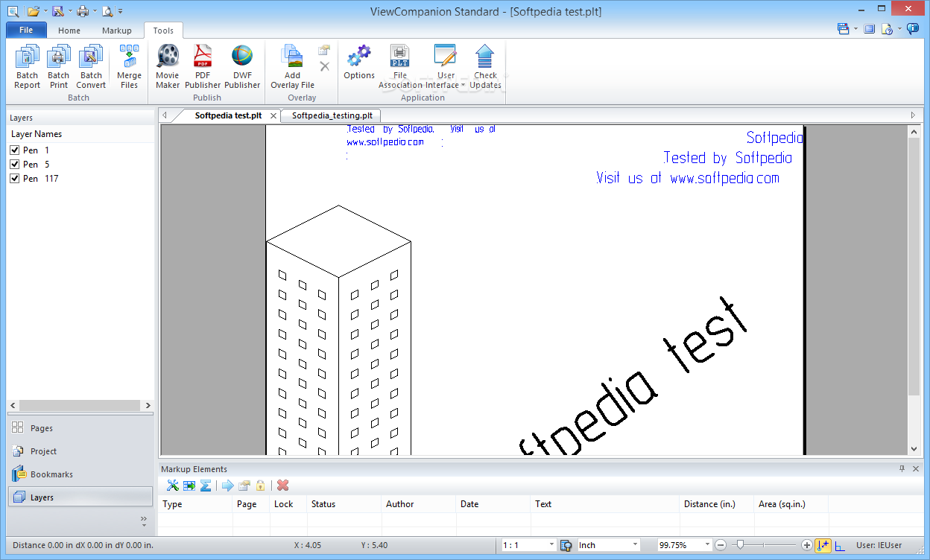The height and width of the screenshot is (560, 930).
Task: Open the Movie Maker tool
Action: point(168,67)
